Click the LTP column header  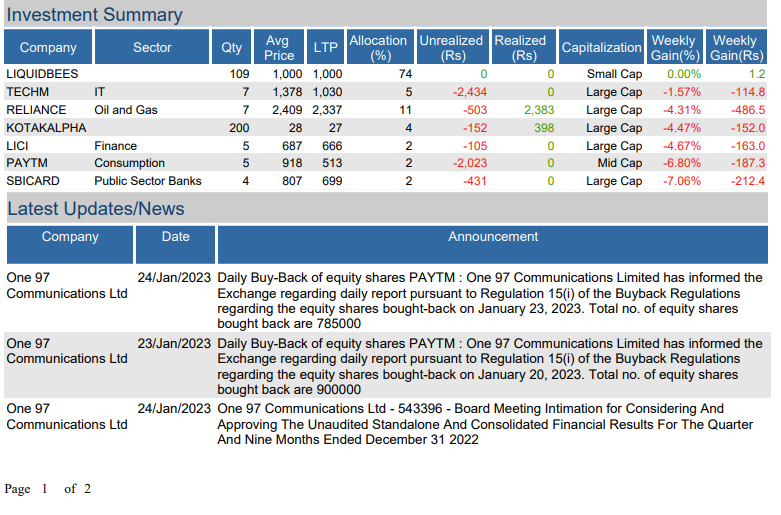click(325, 47)
